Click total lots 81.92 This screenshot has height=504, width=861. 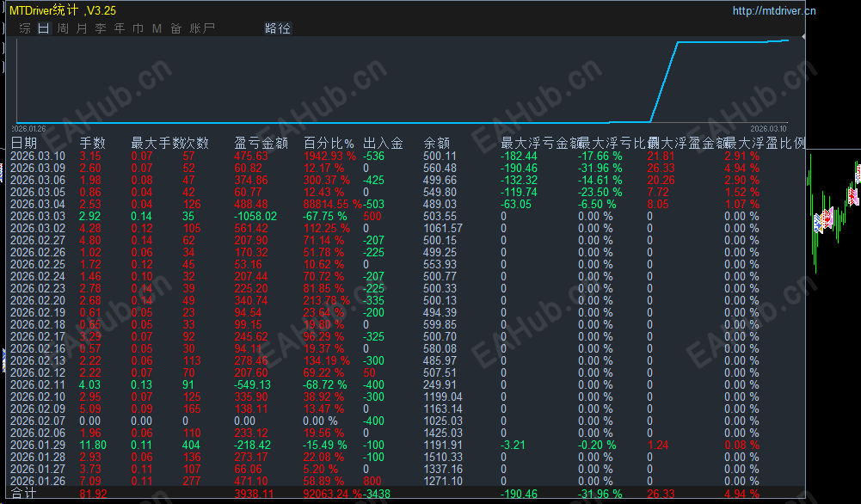tap(93, 495)
